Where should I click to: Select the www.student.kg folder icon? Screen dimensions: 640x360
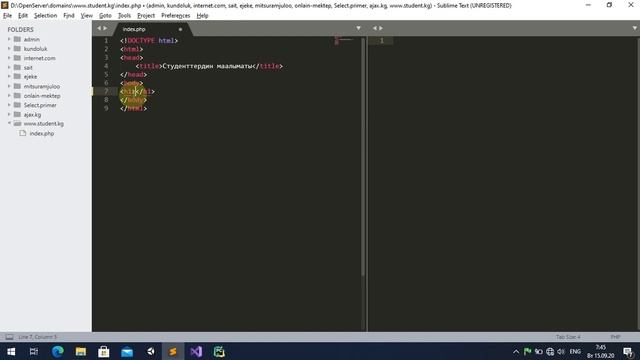(17, 123)
